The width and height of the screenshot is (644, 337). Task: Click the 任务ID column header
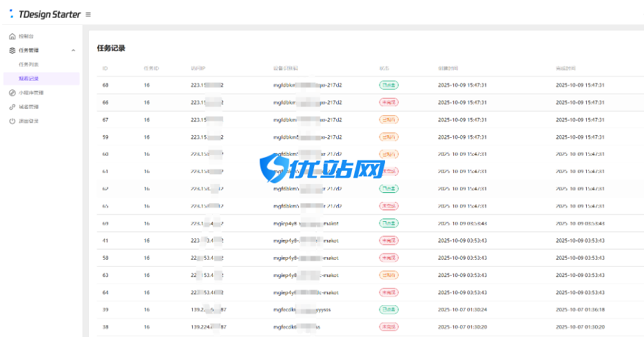(151, 68)
